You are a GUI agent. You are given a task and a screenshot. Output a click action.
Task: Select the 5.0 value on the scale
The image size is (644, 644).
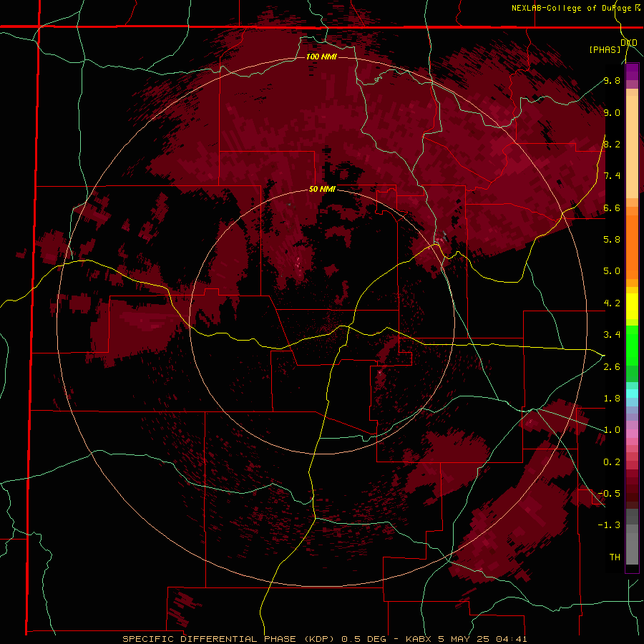coord(612,271)
